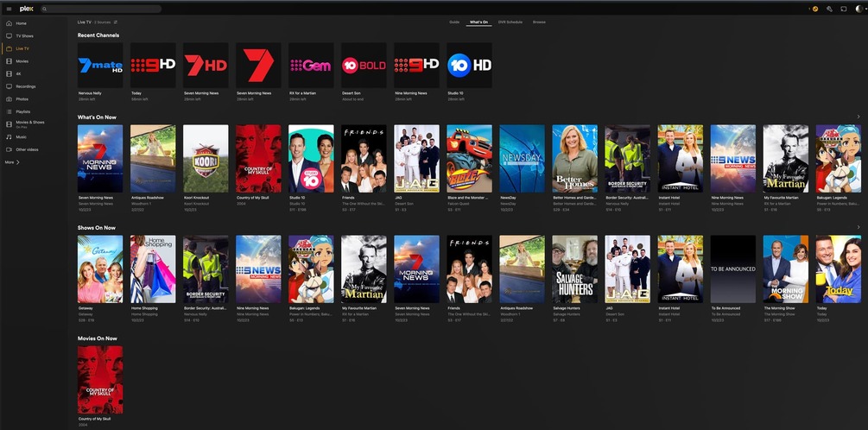Viewport: 868px width, 430px height.
Task: Click the cast to device icon
Action: pos(844,9)
